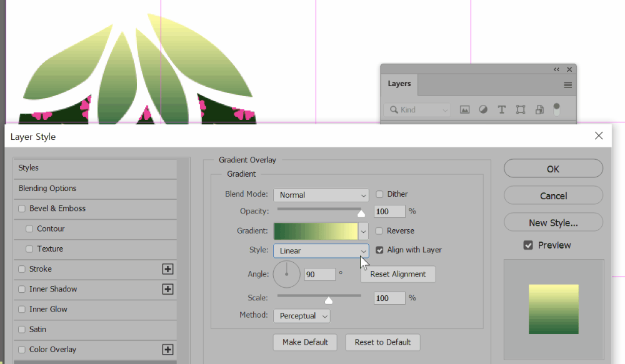Add another Color Overlay effect with plus icon

click(167, 350)
